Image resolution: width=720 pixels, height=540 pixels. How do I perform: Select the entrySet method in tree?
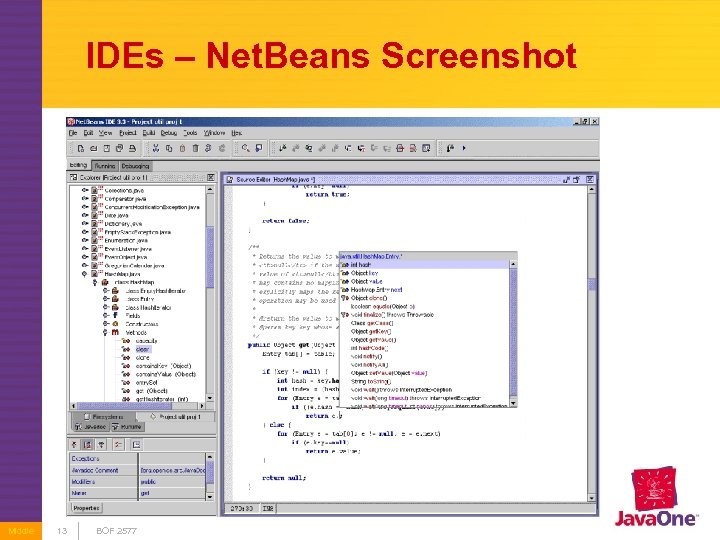coord(146,382)
